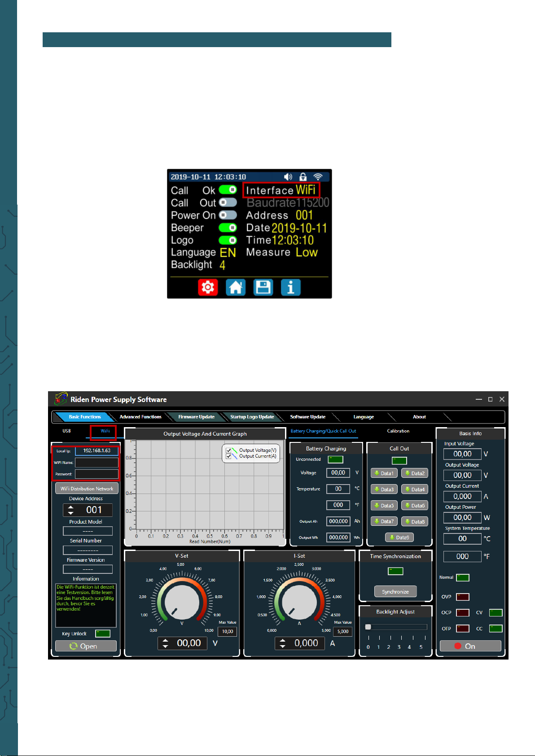Image resolution: width=535 pixels, height=756 pixels.
Task: Click the Key Unlock indicator
Action: (x=103, y=634)
